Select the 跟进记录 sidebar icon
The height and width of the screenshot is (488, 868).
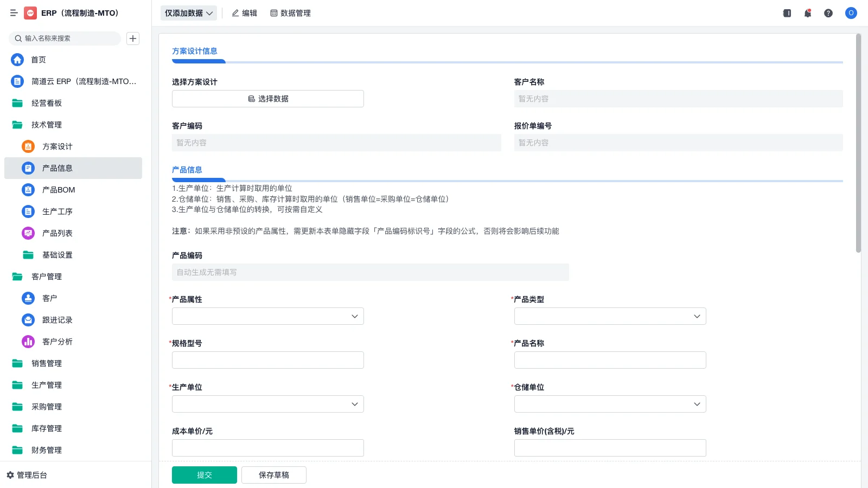point(28,320)
